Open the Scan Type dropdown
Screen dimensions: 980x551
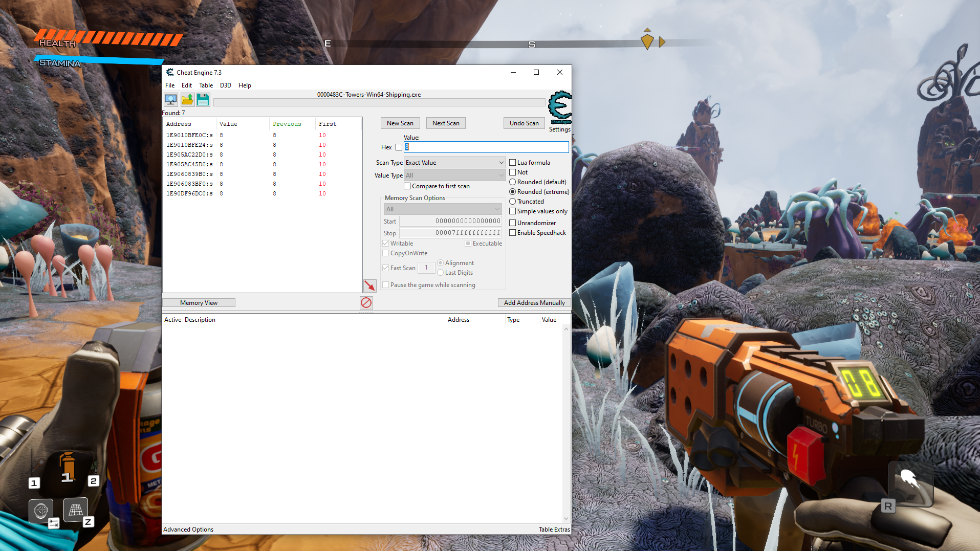pos(454,163)
